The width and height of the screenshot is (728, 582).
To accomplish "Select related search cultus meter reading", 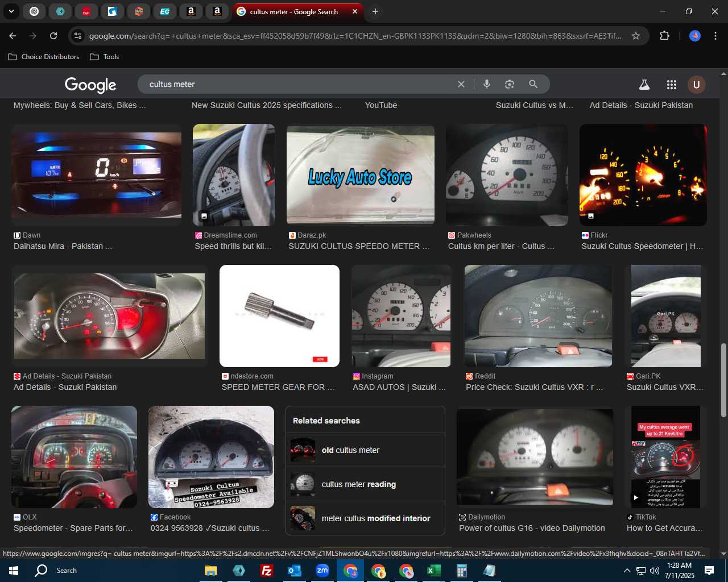I will point(365,484).
